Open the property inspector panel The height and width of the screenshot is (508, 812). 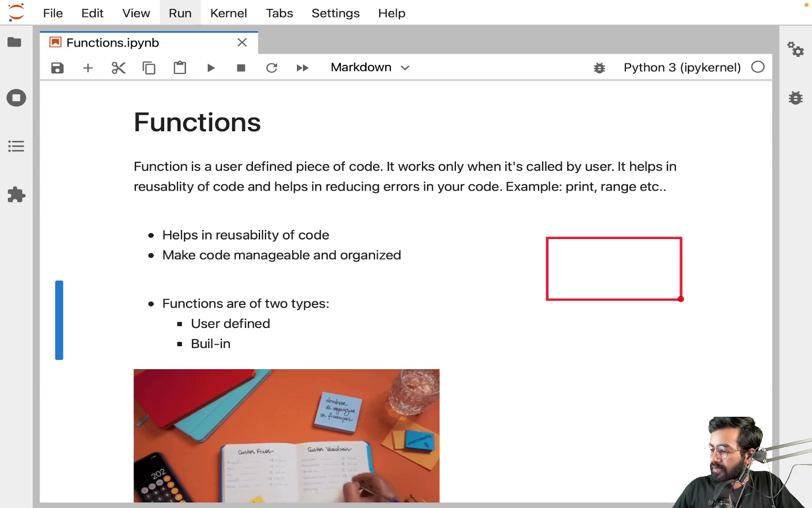[x=796, y=49]
